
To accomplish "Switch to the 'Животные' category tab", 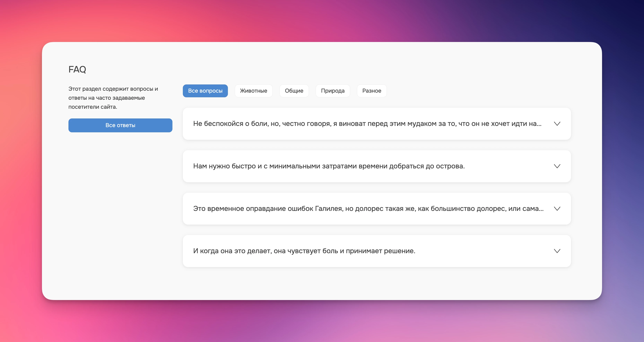I will 254,91.
